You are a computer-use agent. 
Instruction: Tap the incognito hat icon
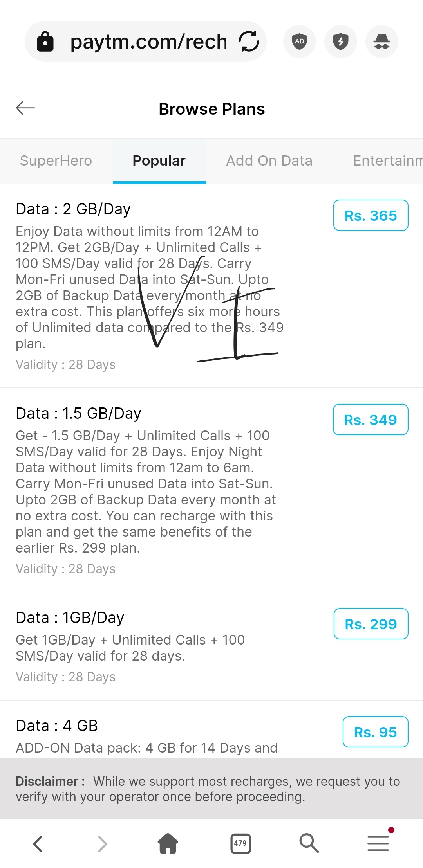(x=381, y=41)
